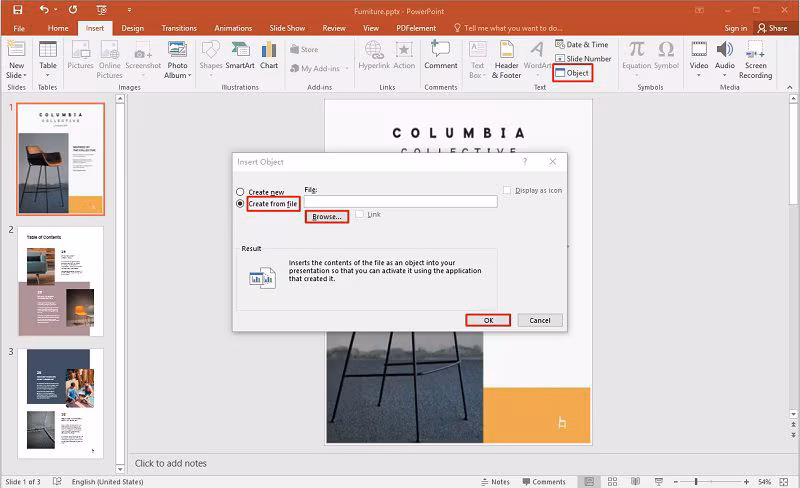Click the Browse... button
The width and height of the screenshot is (800, 488).
tap(327, 216)
